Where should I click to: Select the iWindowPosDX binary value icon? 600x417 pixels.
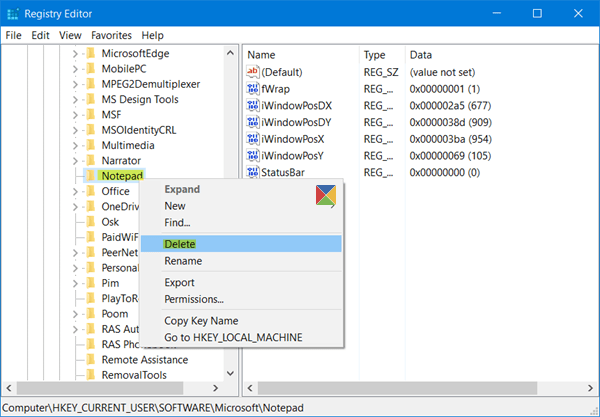click(x=253, y=106)
